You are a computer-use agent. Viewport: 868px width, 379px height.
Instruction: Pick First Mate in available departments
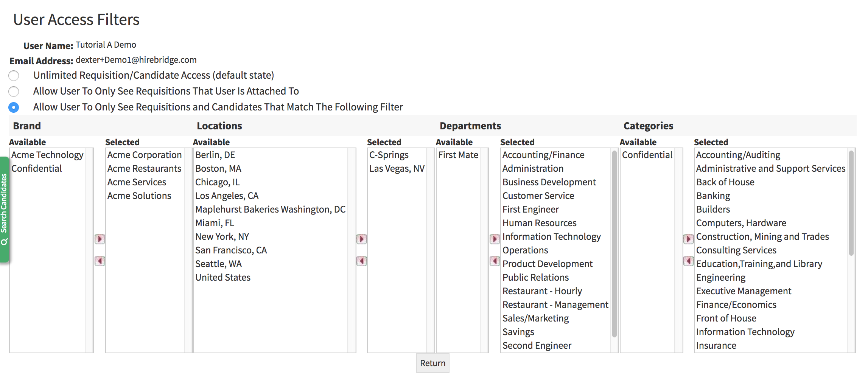tap(458, 155)
